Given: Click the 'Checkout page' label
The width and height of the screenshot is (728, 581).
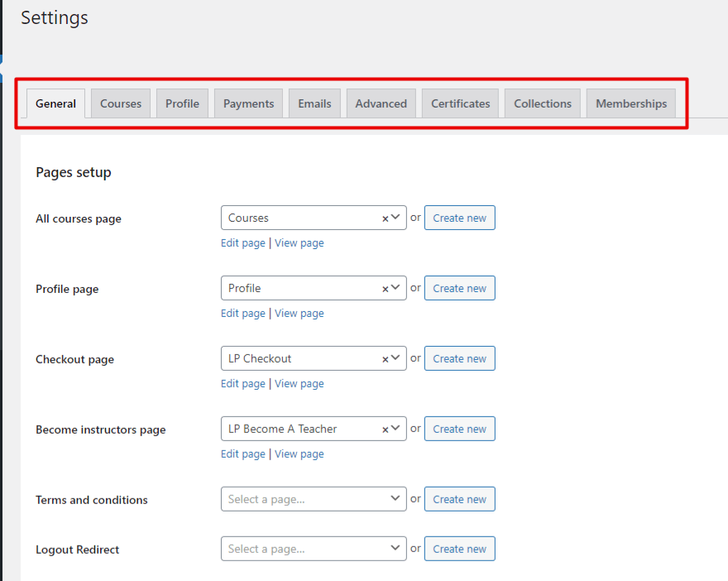Looking at the screenshot, I should coord(74,359).
